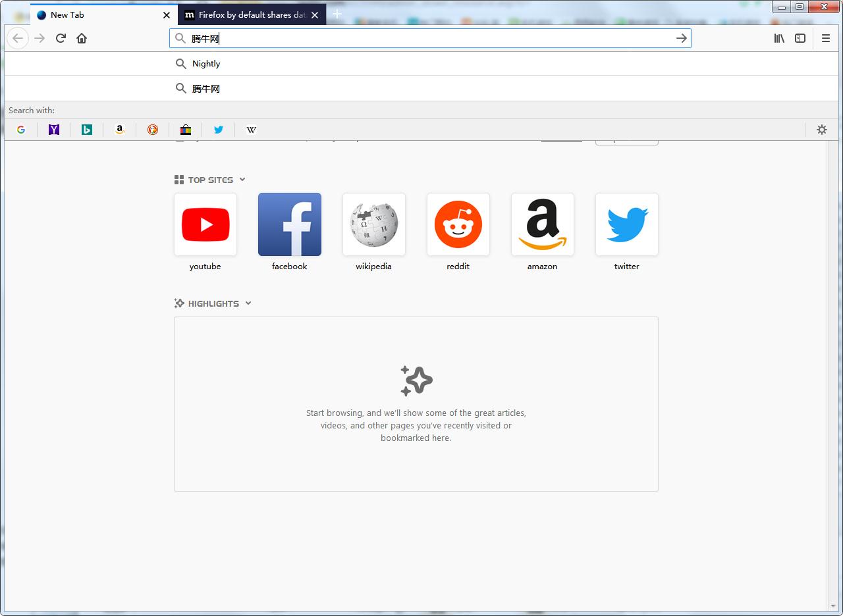
Task: Switch to the Firefox by default shares tab
Action: (252, 14)
